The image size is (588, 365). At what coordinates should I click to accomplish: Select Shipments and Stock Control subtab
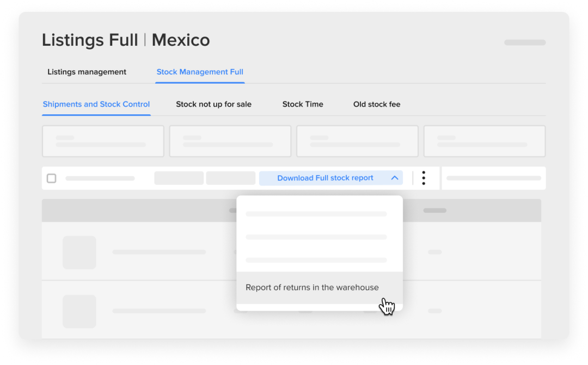pyautogui.click(x=96, y=104)
